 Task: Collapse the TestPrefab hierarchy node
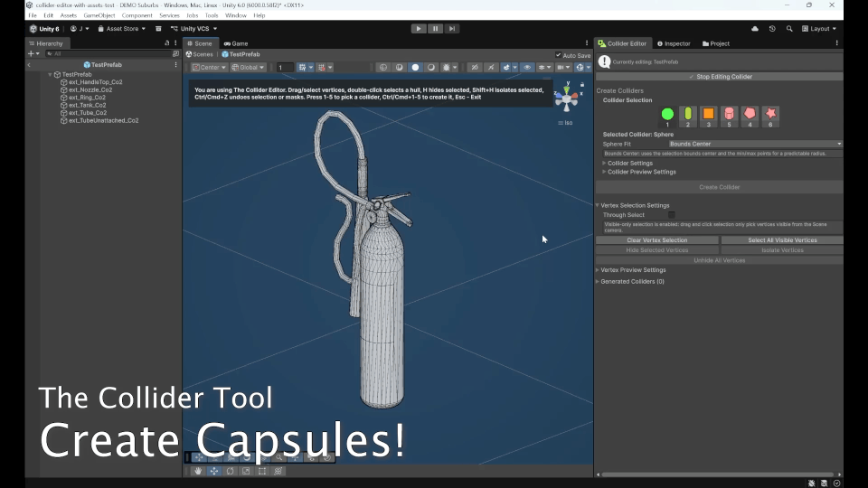(x=50, y=74)
